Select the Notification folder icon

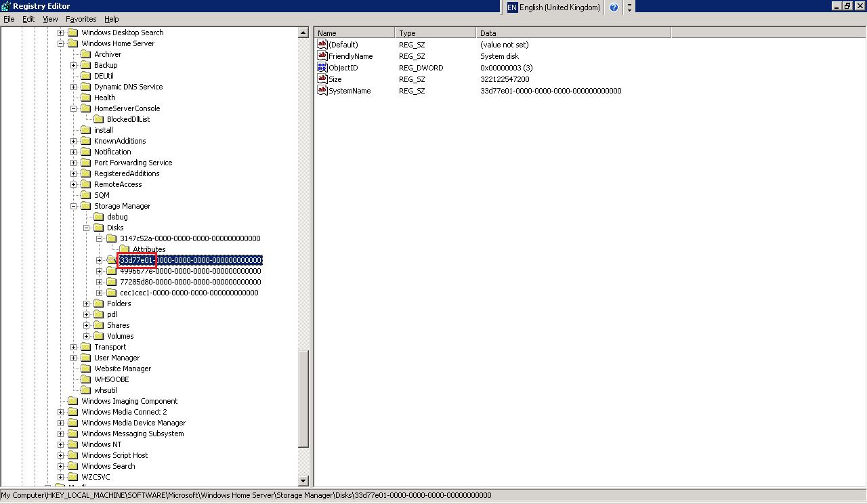[85, 152]
